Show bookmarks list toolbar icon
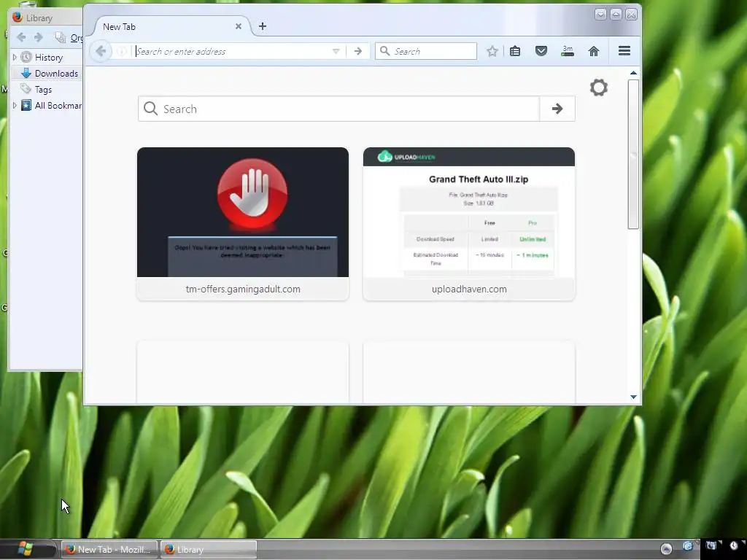Viewport: 747px width, 560px height. [x=515, y=51]
